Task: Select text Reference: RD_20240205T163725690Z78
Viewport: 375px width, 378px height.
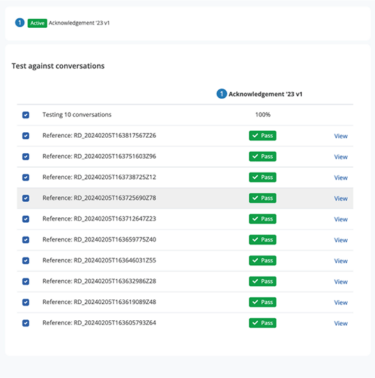Action: tap(99, 198)
